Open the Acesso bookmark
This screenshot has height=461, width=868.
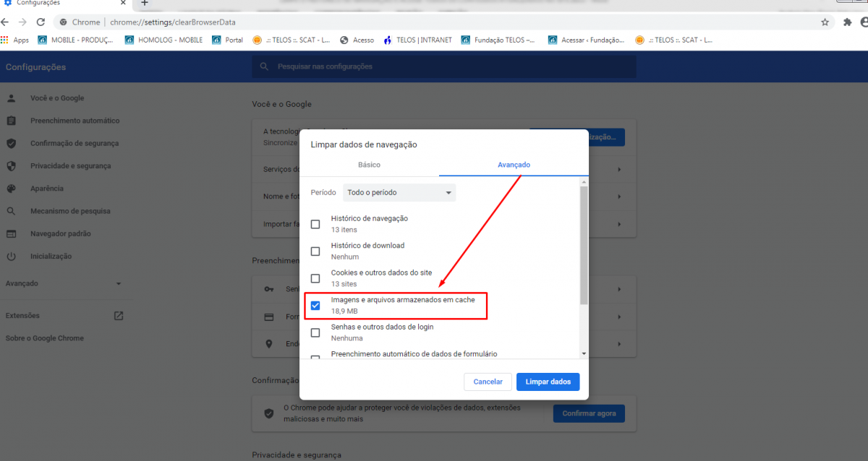pos(357,40)
